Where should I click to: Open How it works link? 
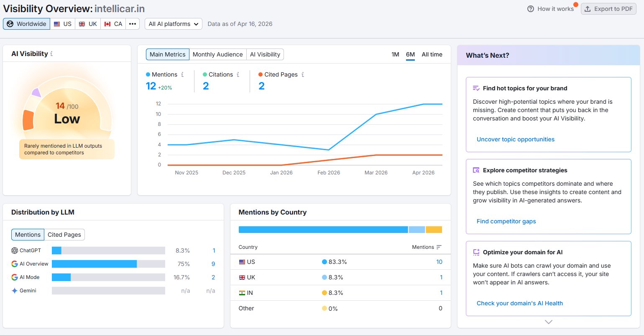click(x=555, y=9)
